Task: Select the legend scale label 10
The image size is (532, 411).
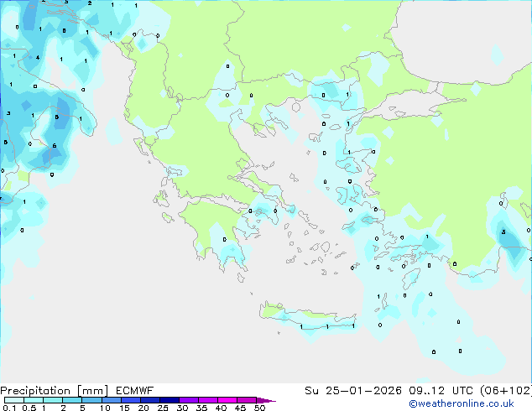Action: click(105, 408)
